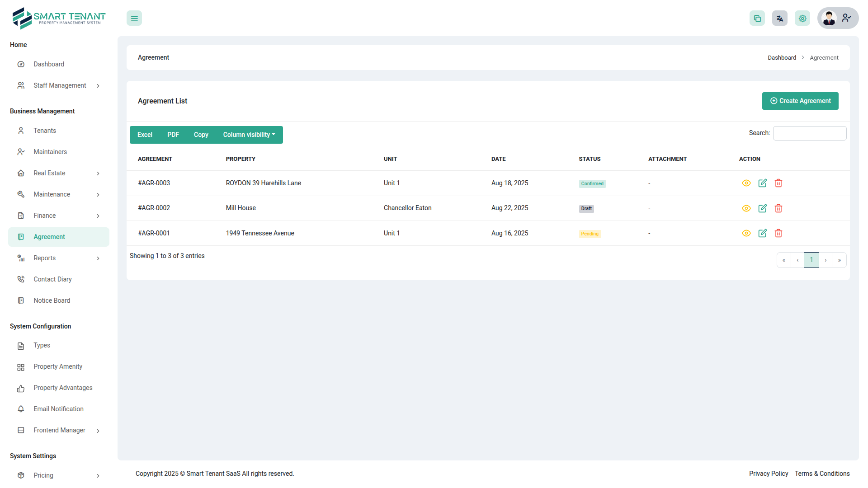Open the Property Amenity configuration
This screenshot has height=488, width=868.
tap(57, 366)
